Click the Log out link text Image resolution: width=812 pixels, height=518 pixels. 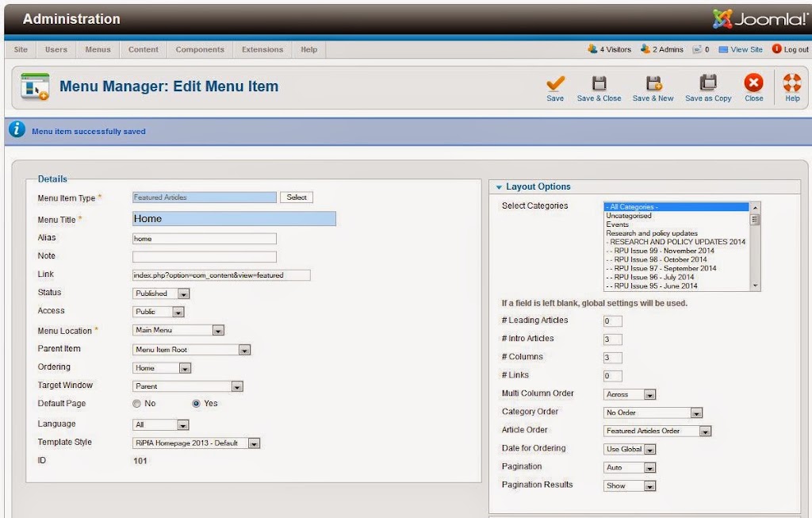(x=796, y=50)
